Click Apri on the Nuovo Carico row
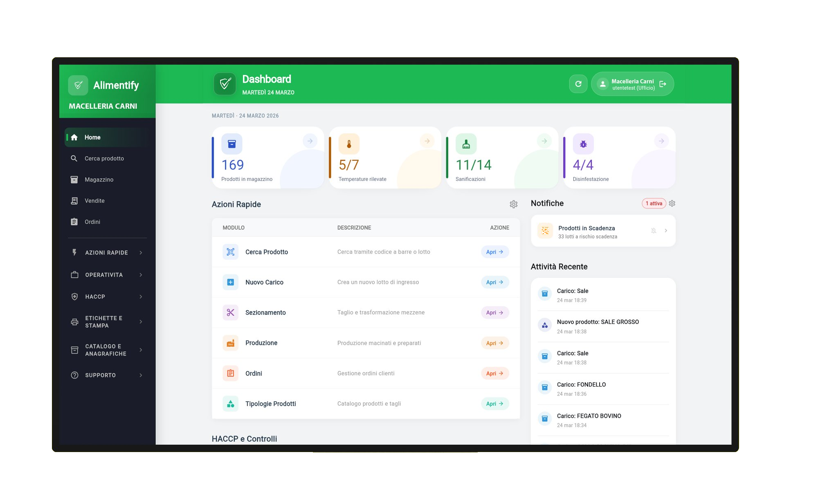Screen dimensions: 818x504 [x=495, y=282]
